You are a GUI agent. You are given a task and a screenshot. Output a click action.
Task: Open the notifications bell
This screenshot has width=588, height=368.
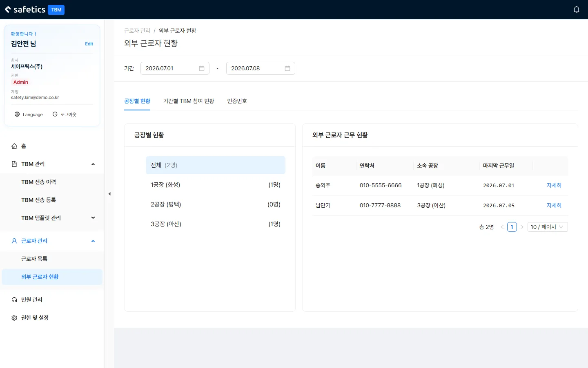(x=577, y=9)
